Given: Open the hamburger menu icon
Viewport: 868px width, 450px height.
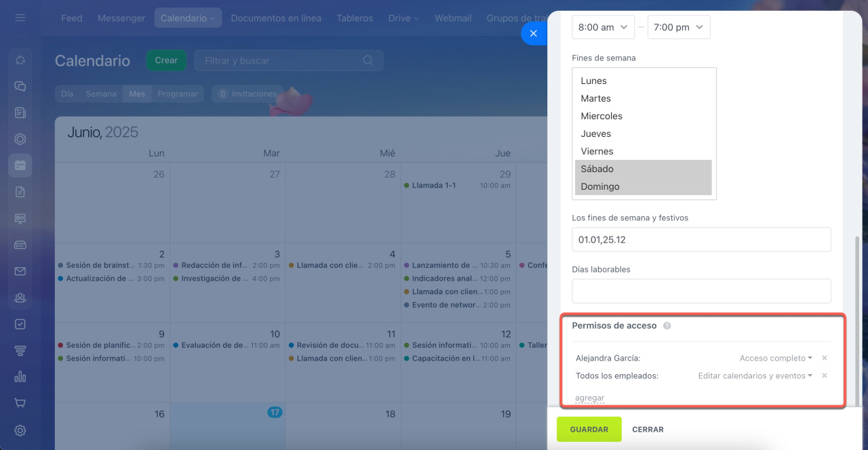Looking at the screenshot, I should [20, 18].
